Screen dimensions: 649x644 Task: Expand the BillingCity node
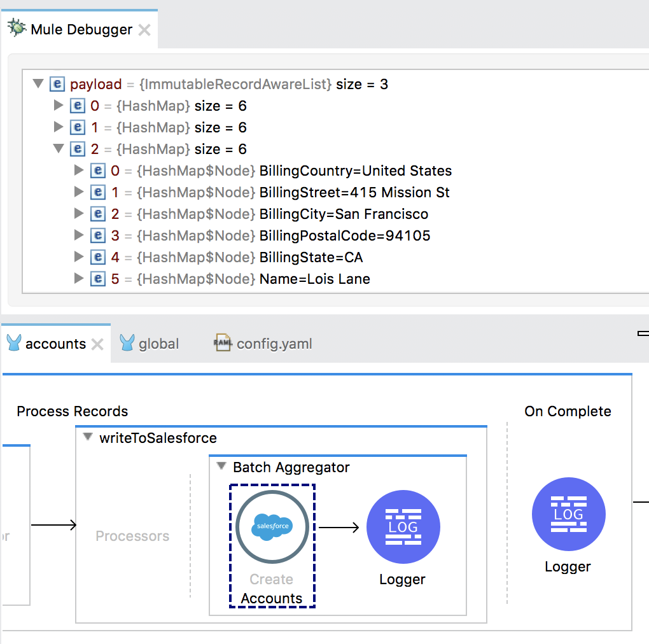coord(79,213)
